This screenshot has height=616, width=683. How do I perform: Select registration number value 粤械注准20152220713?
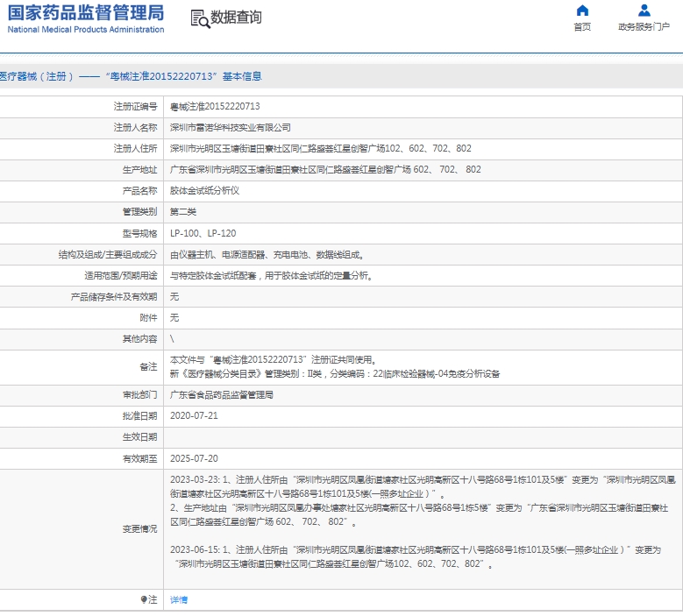pos(215,107)
